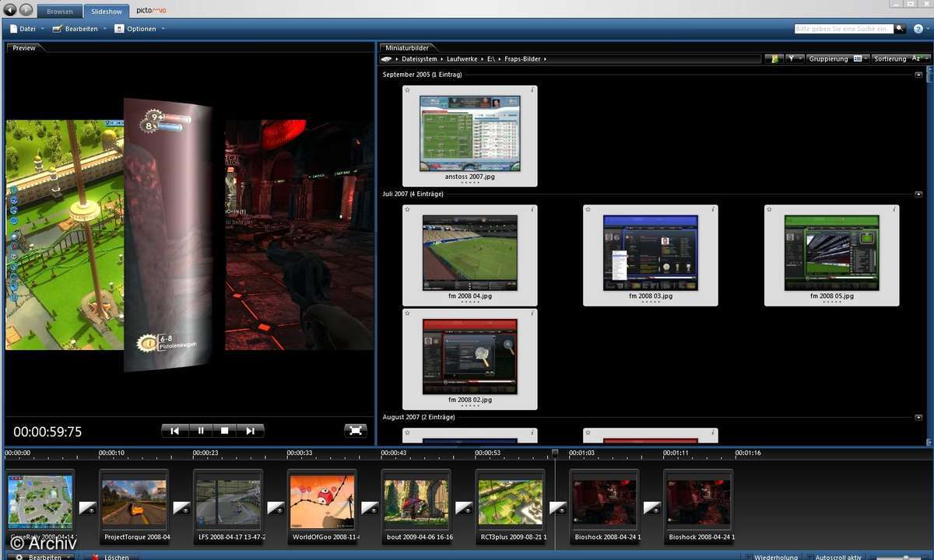
Task: Click the yellow-green folder icon in thumbnail toolbar
Action: click(775, 59)
